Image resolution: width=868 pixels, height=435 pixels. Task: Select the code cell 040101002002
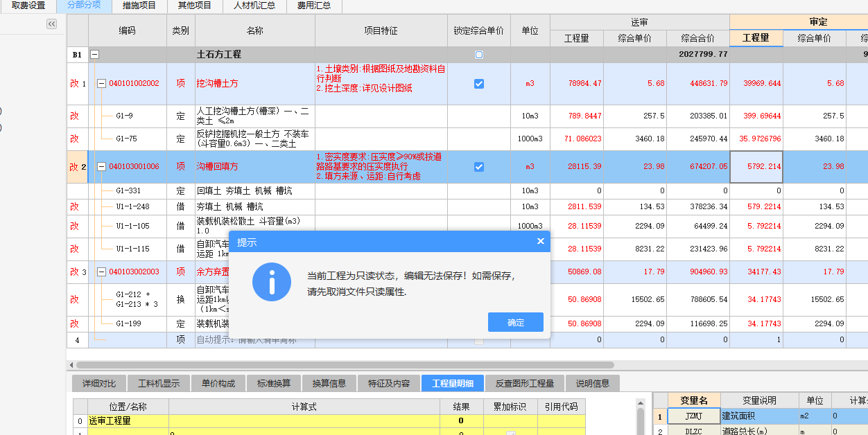[134, 84]
